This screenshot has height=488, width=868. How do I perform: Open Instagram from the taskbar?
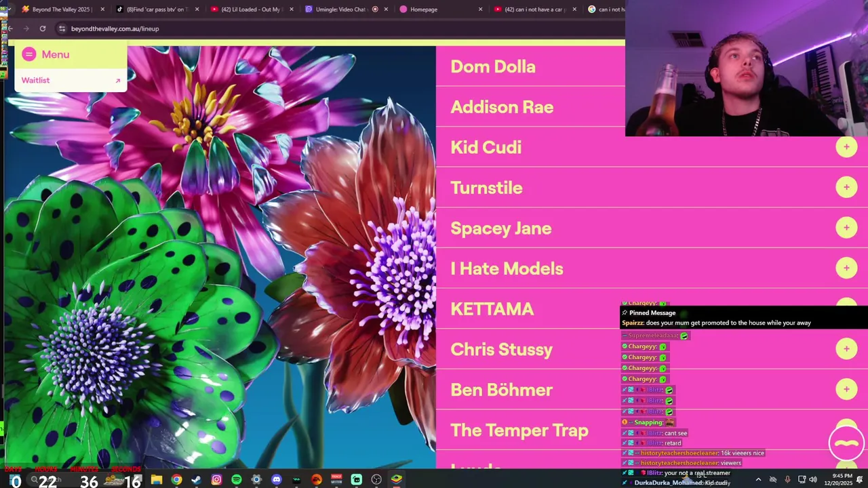point(216,480)
